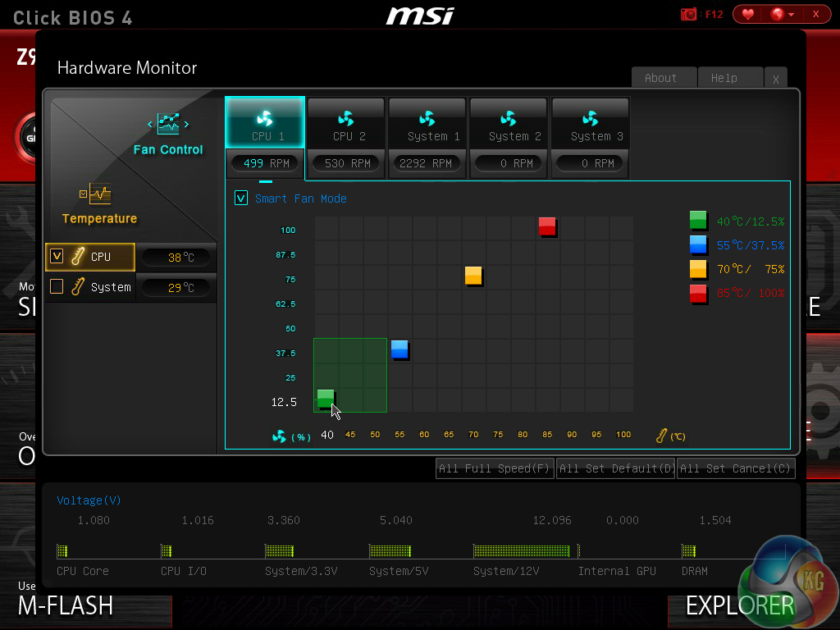Image resolution: width=840 pixels, height=630 pixels.
Task: Enable the System temperature checkbox
Action: tap(57, 287)
